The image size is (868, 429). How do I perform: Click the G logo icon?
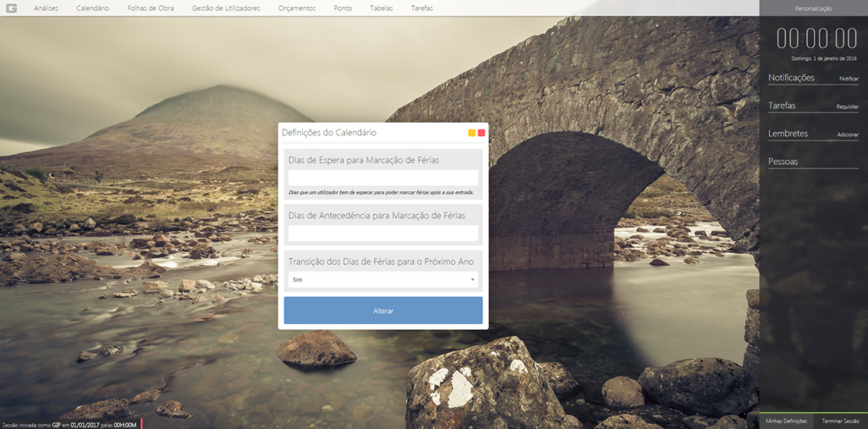[x=12, y=8]
